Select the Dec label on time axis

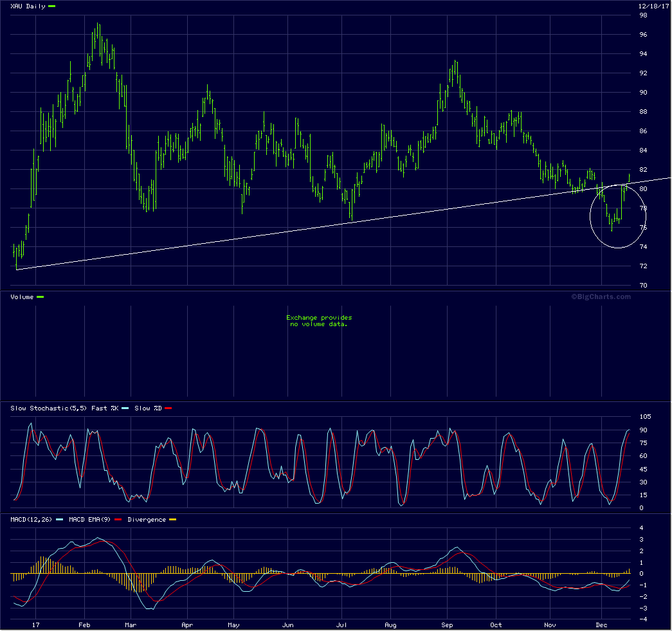(x=602, y=625)
